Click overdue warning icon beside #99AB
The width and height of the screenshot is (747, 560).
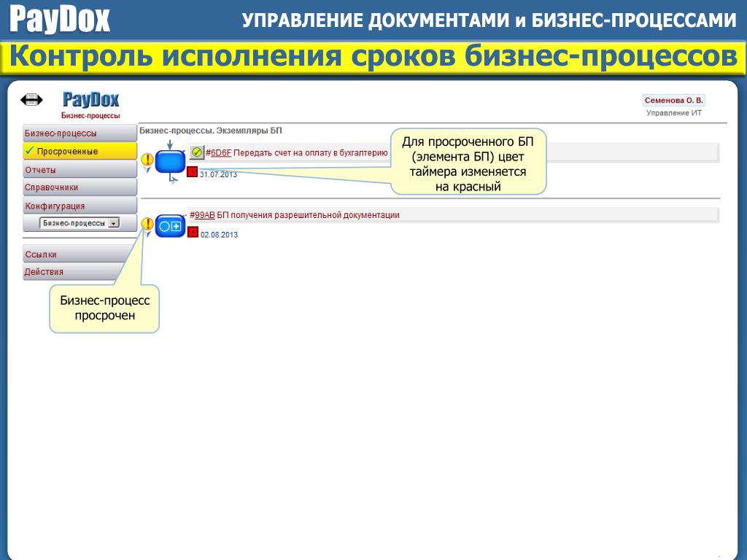tap(147, 225)
